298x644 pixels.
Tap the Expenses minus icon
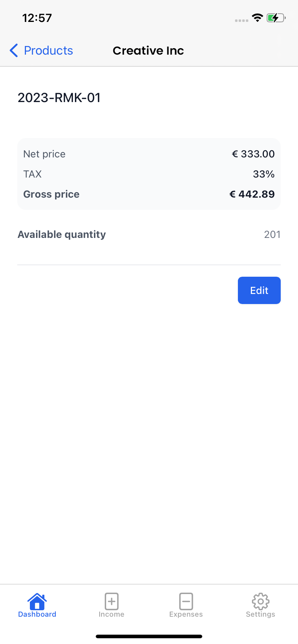(x=186, y=601)
